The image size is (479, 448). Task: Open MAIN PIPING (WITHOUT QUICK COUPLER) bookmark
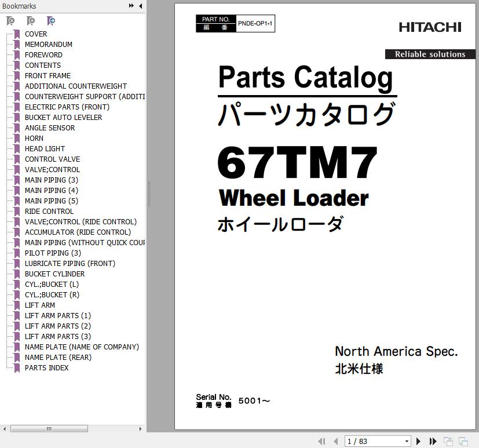click(x=85, y=242)
